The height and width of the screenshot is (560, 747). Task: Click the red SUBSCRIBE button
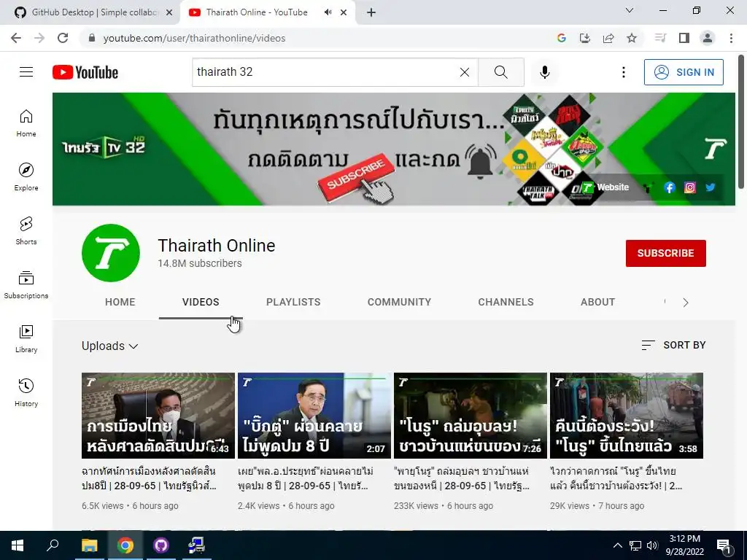665,253
